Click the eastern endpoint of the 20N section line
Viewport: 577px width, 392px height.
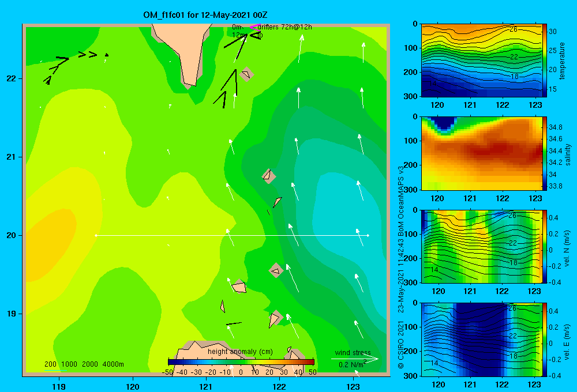(368, 235)
